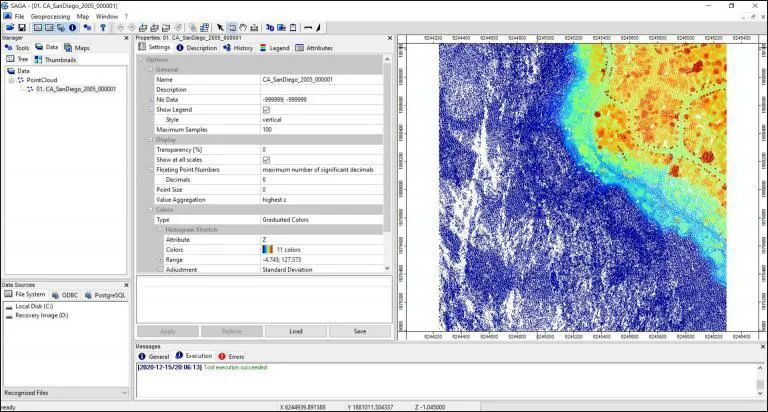Screen dimensions: 768x412
Task: Switch to the Tools tab in Manager
Action: click(17, 48)
